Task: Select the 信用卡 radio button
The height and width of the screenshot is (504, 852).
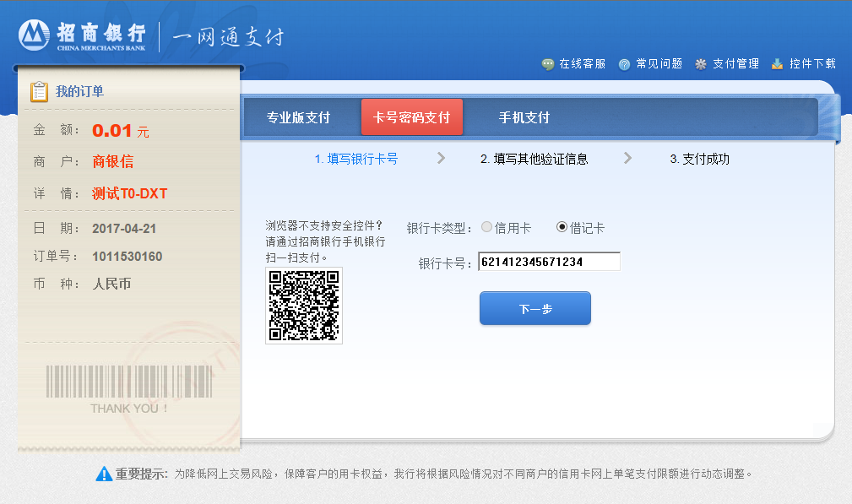Action: pos(487,227)
